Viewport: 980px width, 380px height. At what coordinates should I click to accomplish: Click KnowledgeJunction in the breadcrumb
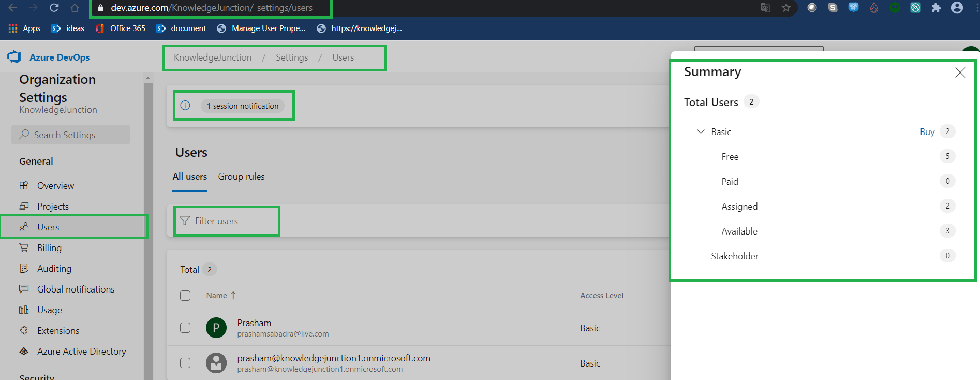point(213,57)
